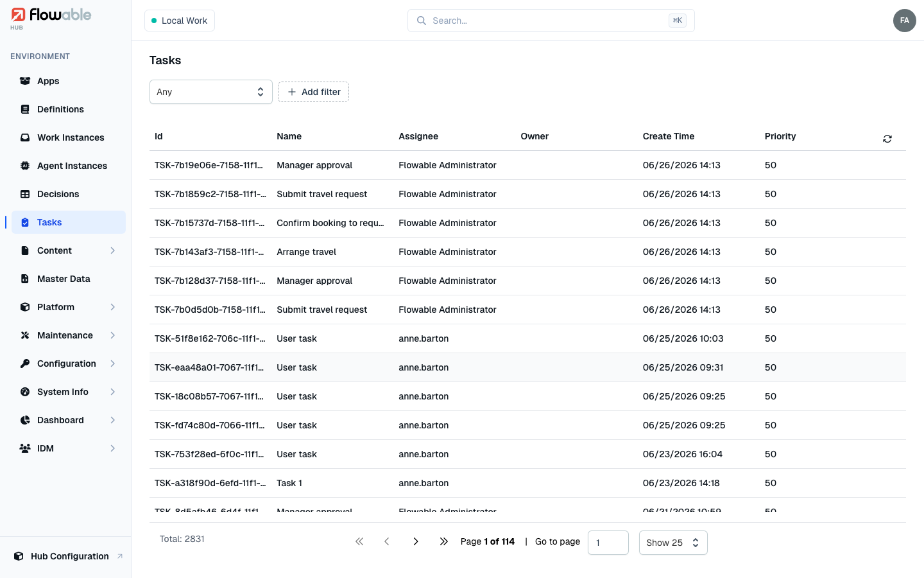Click the Add filter button
The height and width of the screenshot is (578, 924).
click(313, 92)
